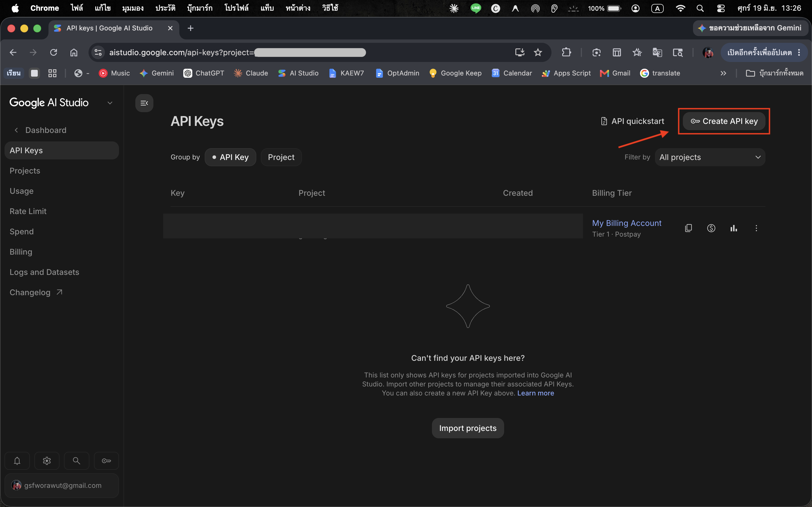This screenshot has height=507, width=812.
Task: Click the Create API key button
Action: point(724,121)
